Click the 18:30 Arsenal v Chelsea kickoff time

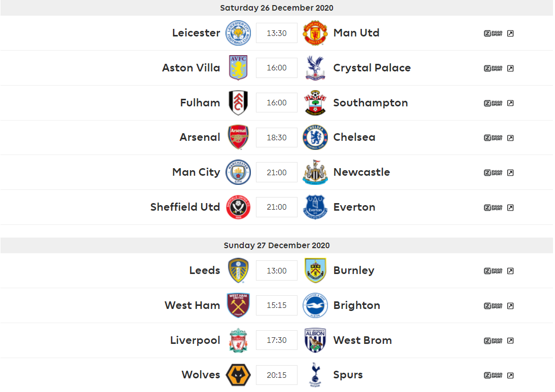click(277, 138)
